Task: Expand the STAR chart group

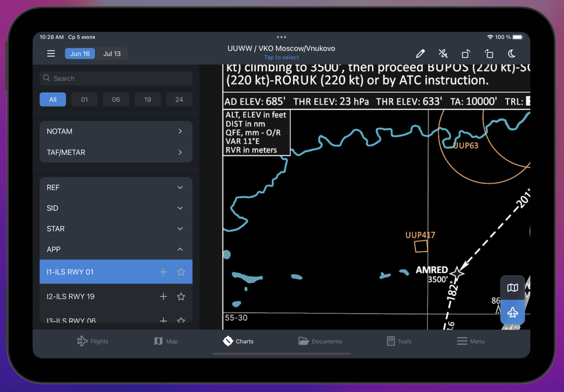Action: tap(116, 229)
